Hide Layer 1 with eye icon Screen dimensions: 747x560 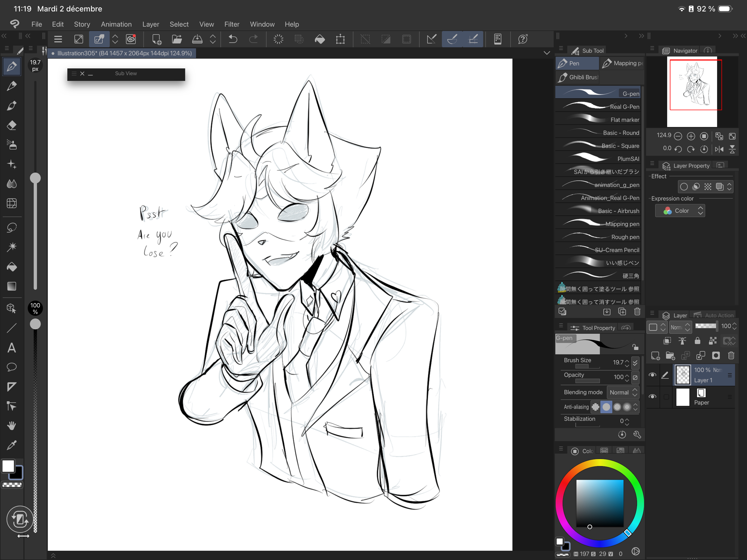653,375
